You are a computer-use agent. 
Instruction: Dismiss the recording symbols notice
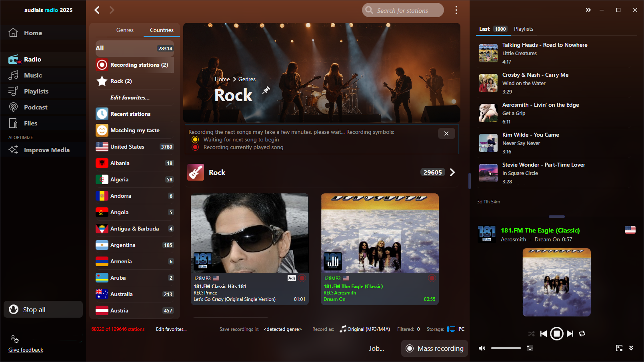coord(446,133)
